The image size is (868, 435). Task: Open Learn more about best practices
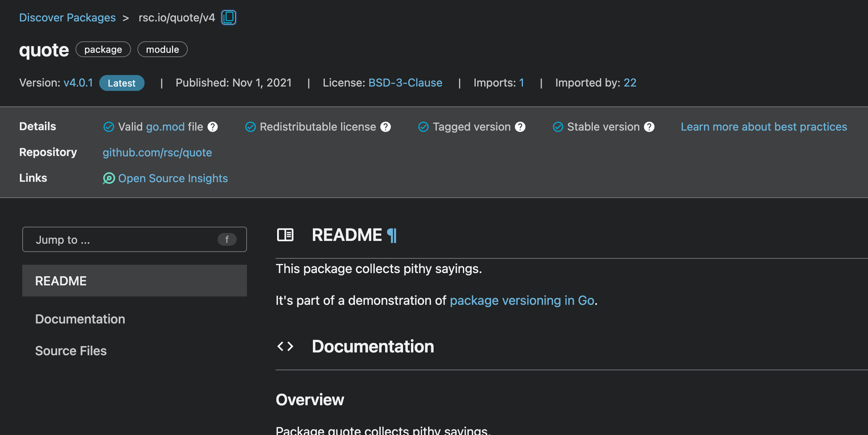pos(764,127)
